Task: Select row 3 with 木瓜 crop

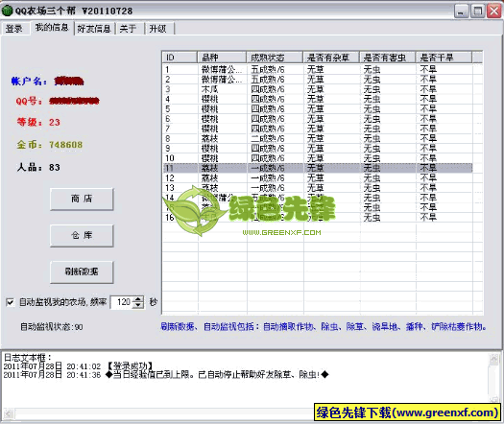Action: tap(318, 89)
